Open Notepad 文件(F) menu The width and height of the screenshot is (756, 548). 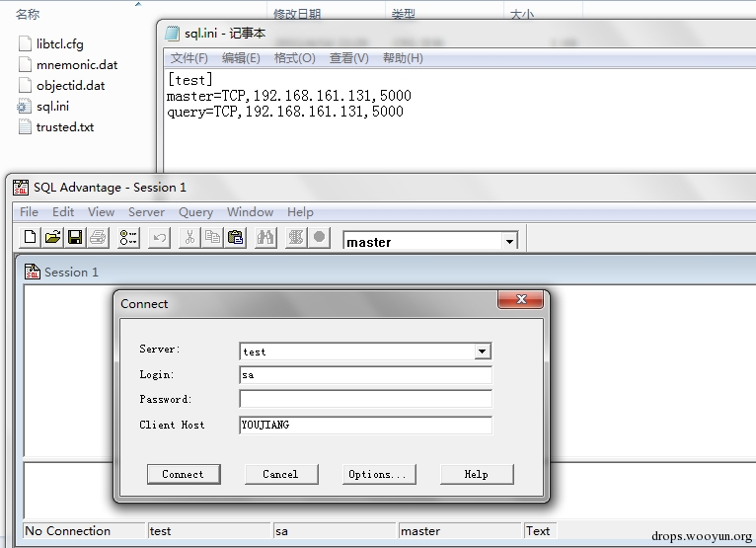tap(189, 58)
